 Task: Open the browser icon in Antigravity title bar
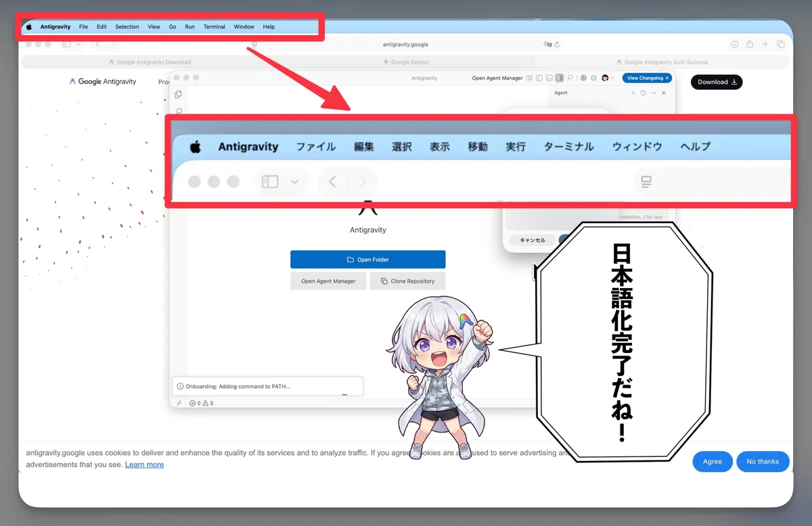[x=583, y=78]
